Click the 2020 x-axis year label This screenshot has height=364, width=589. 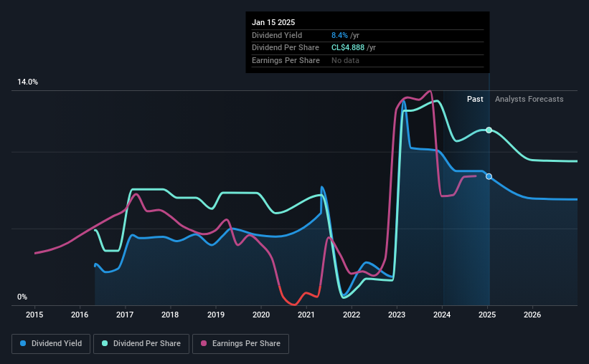click(x=260, y=315)
